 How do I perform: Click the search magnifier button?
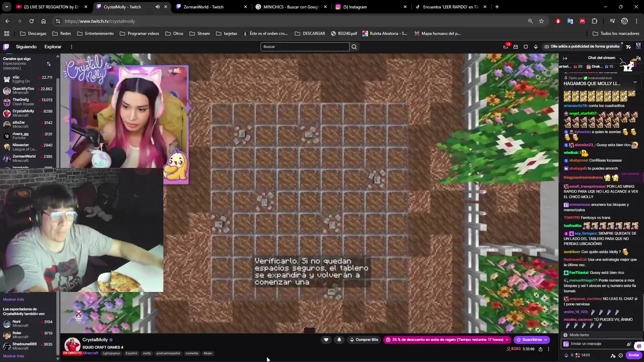pos(354,47)
